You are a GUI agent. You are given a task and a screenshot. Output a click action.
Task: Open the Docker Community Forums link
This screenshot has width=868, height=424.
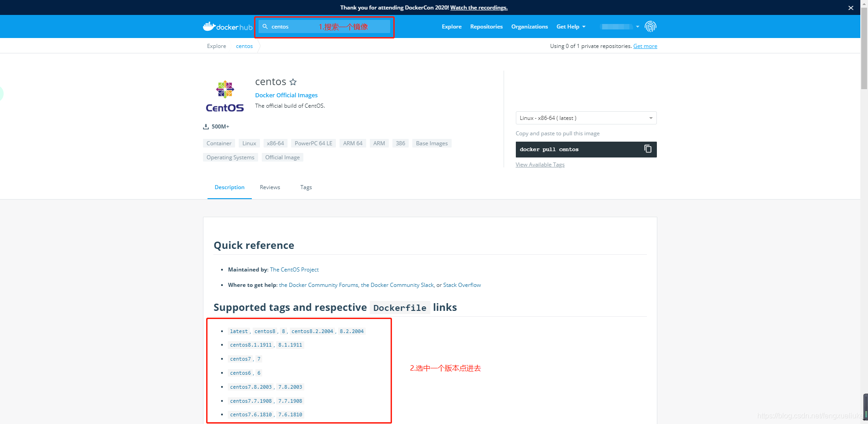pos(319,285)
